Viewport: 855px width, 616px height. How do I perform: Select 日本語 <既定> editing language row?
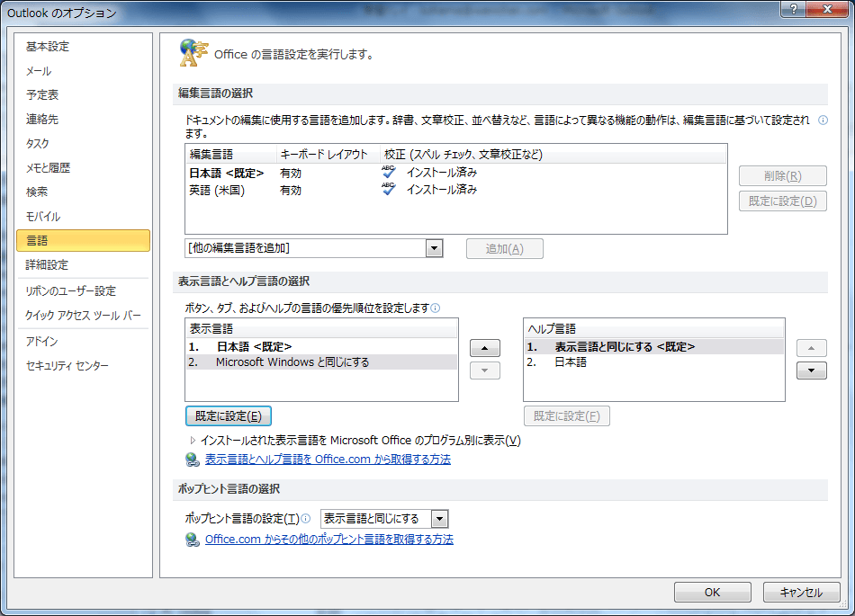point(456,173)
